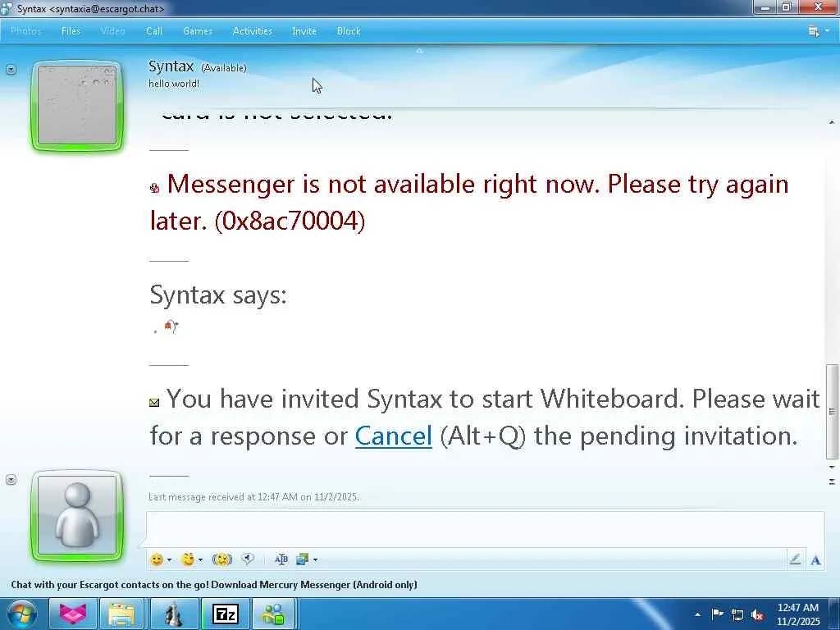This screenshot has width=840, height=630.
Task: Click the voice clip icon
Action: tap(248, 559)
